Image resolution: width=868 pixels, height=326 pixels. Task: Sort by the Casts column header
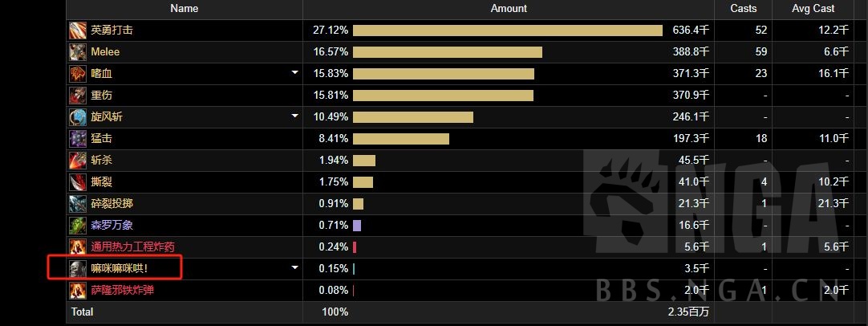pyautogui.click(x=743, y=9)
